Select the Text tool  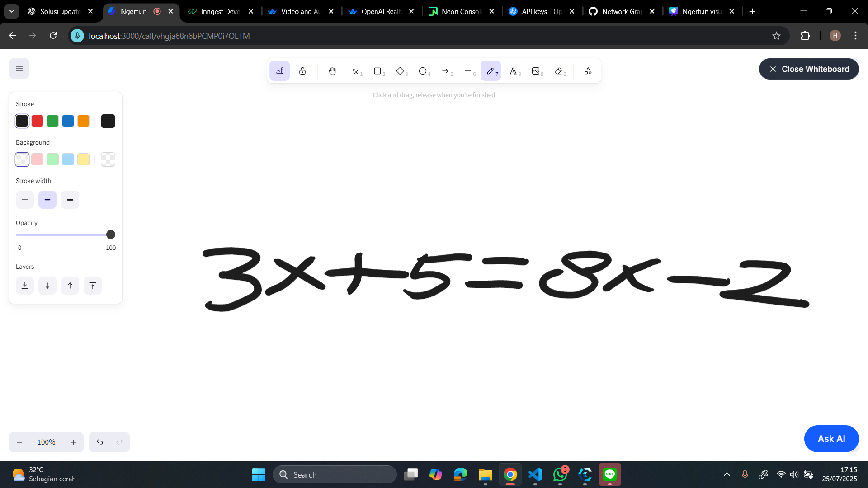tap(513, 71)
